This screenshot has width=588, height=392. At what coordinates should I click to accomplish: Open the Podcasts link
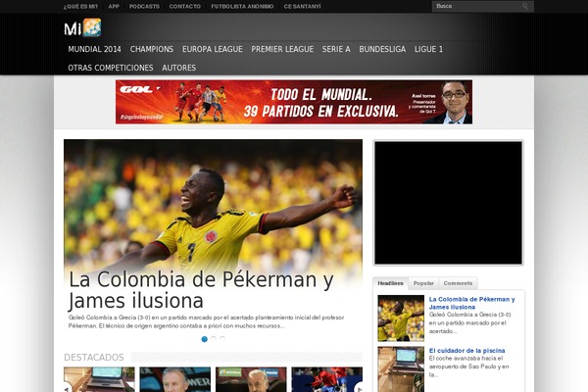144,6
